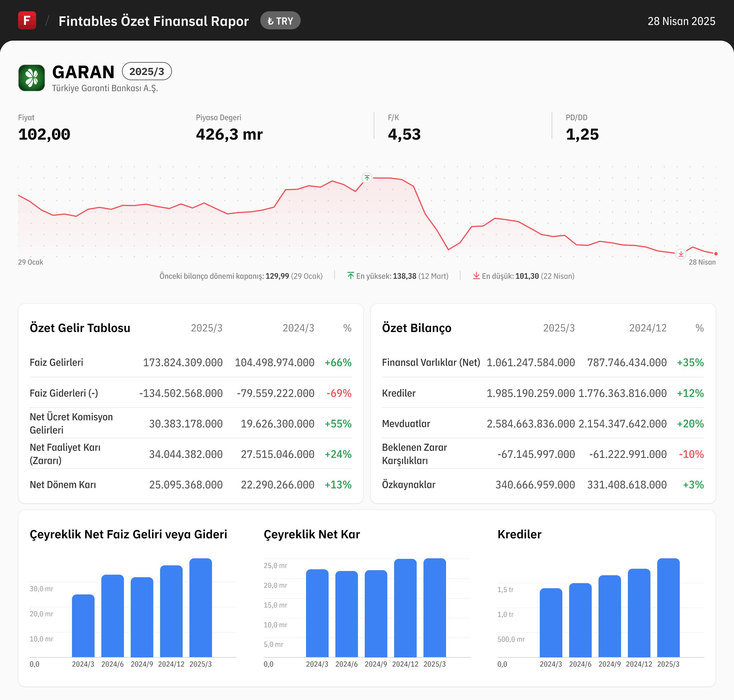Click the 2024/6 bar in Net Kar chart
The width and height of the screenshot is (734, 700).
click(x=346, y=614)
